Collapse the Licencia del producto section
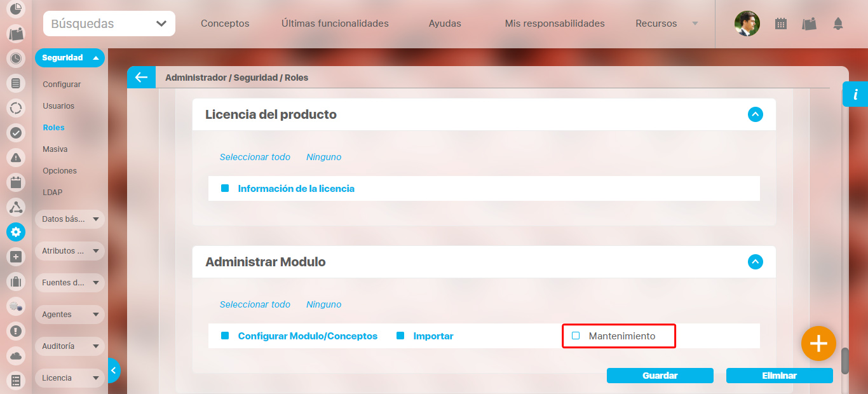This screenshot has width=868, height=394. coord(755,114)
